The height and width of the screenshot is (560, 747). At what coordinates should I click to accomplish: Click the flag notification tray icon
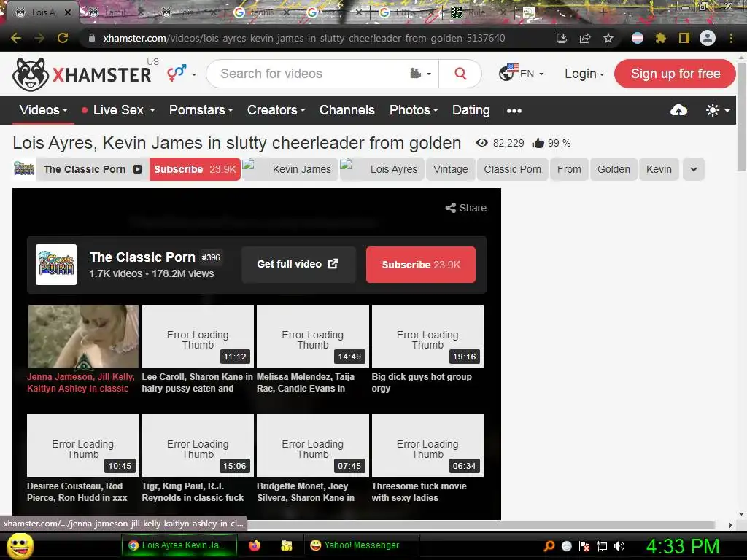[x=584, y=546]
